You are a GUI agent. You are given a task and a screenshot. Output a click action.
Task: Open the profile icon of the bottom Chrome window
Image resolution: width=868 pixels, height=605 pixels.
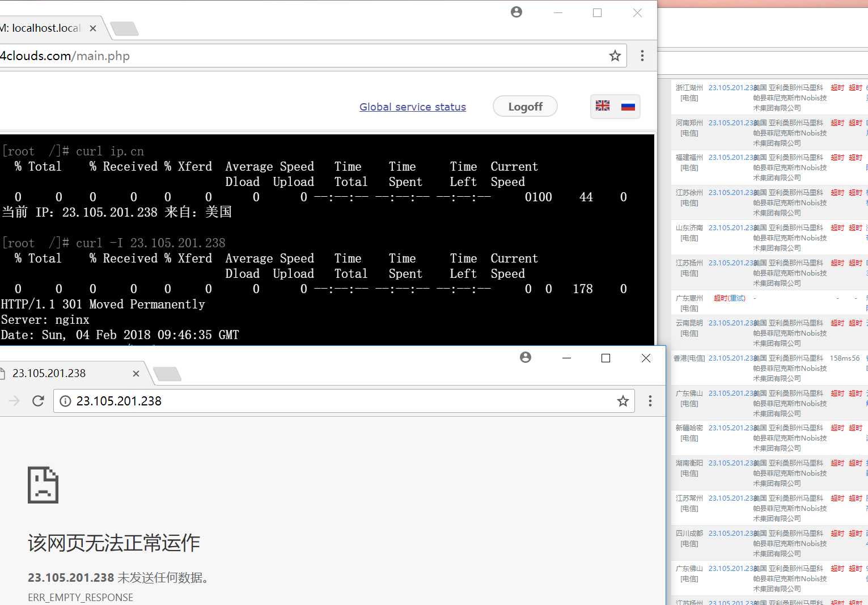[x=526, y=357]
